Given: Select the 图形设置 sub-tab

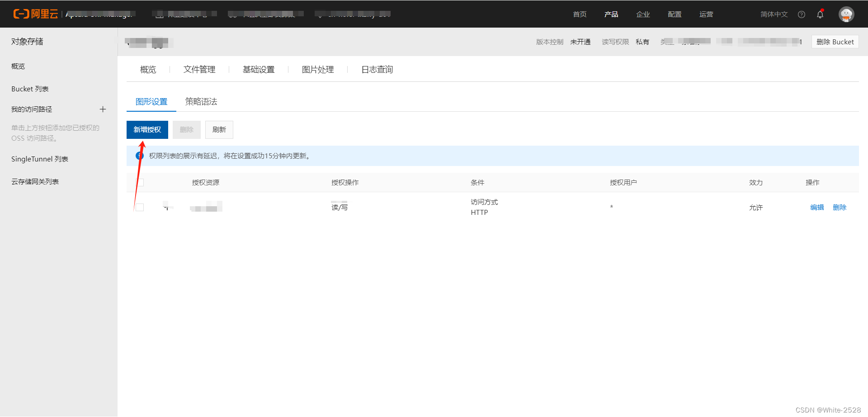Looking at the screenshot, I should click(x=151, y=102).
